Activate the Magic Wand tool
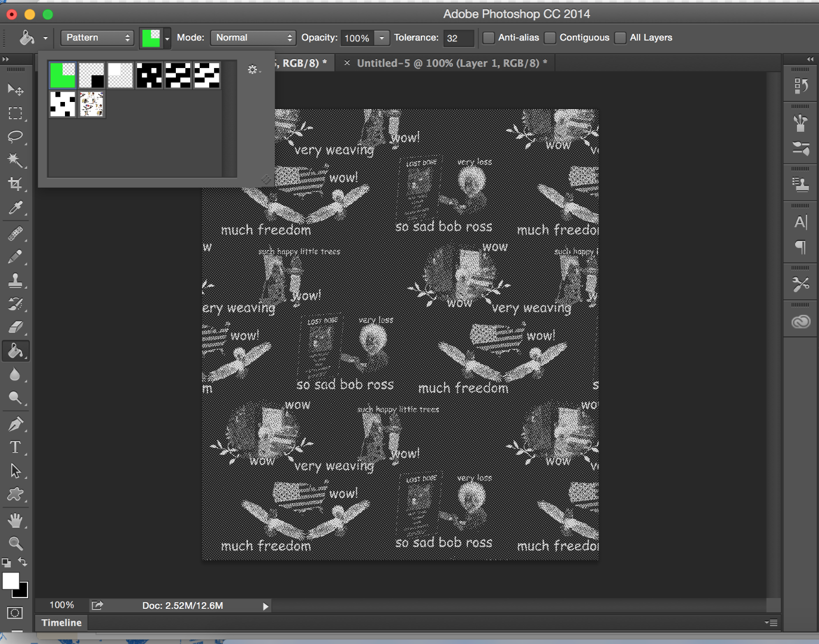This screenshot has width=819, height=644. point(15,160)
